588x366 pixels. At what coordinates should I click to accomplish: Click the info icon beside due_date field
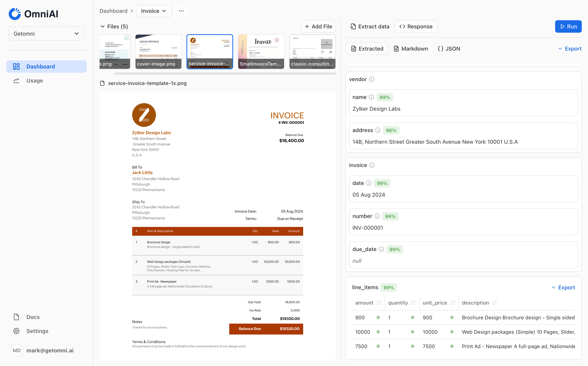[x=381, y=249]
